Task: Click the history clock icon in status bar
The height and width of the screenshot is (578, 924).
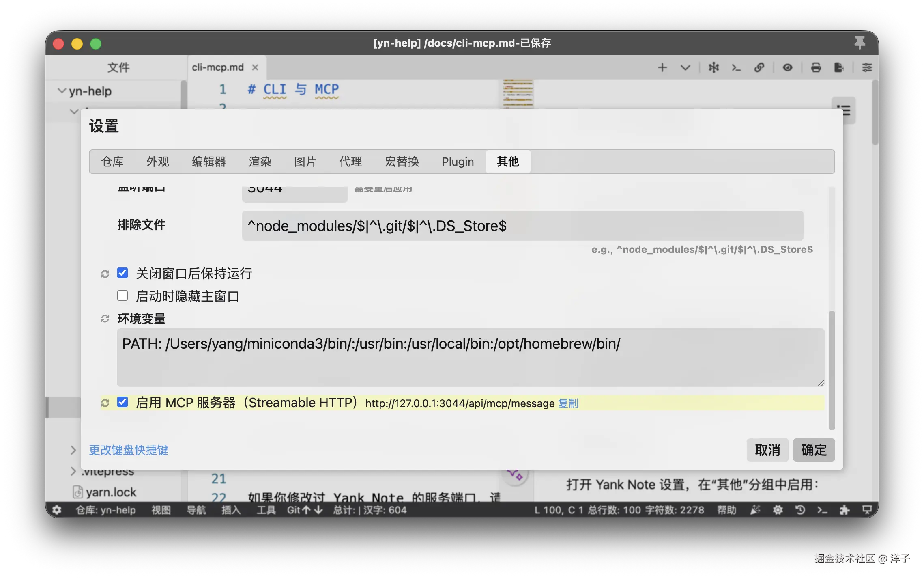Action: click(800, 510)
